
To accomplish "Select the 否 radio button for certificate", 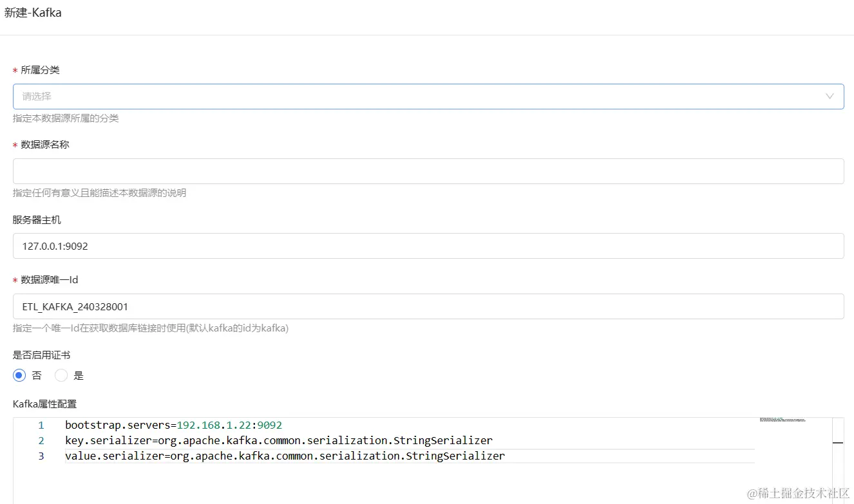I will click(x=19, y=375).
